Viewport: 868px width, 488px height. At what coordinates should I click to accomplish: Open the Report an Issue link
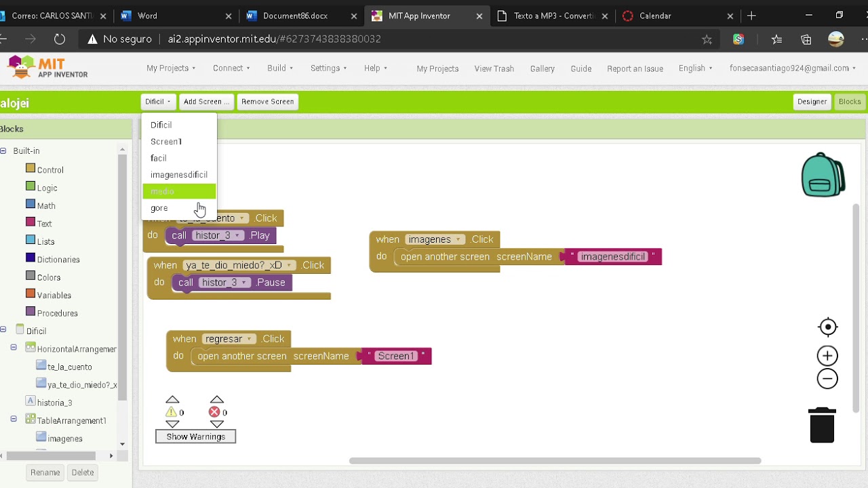(x=635, y=68)
